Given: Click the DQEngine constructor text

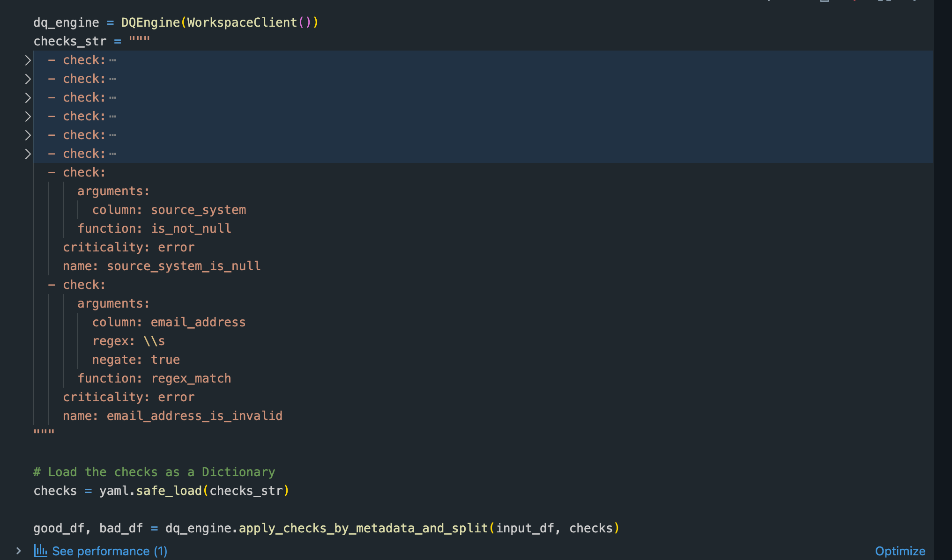Looking at the screenshot, I should tap(150, 22).
